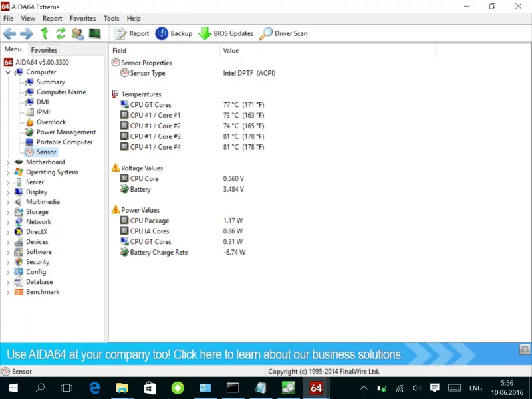Viewport: 532px width, 399px height.
Task: Select the CPU Package power row
Action: [273, 221]
